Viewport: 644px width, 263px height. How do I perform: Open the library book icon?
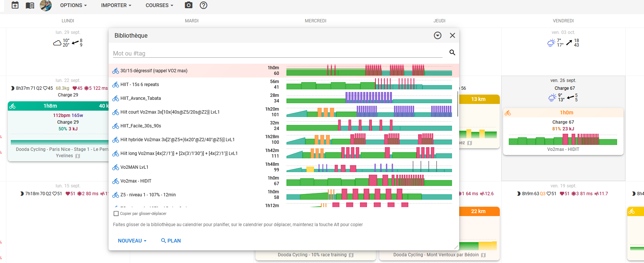(x=30, y=5)
